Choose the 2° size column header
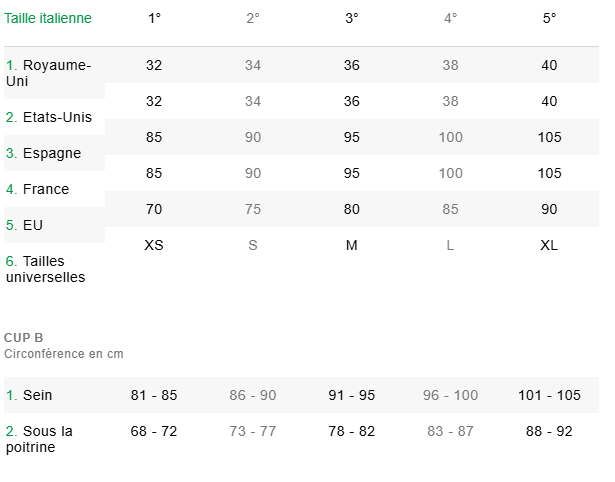615x482 pixels. click(x=253, y=18)
